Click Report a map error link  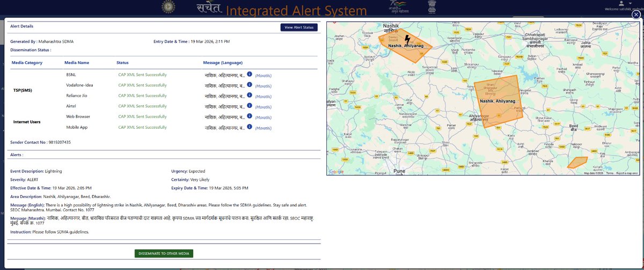[627, 173]
